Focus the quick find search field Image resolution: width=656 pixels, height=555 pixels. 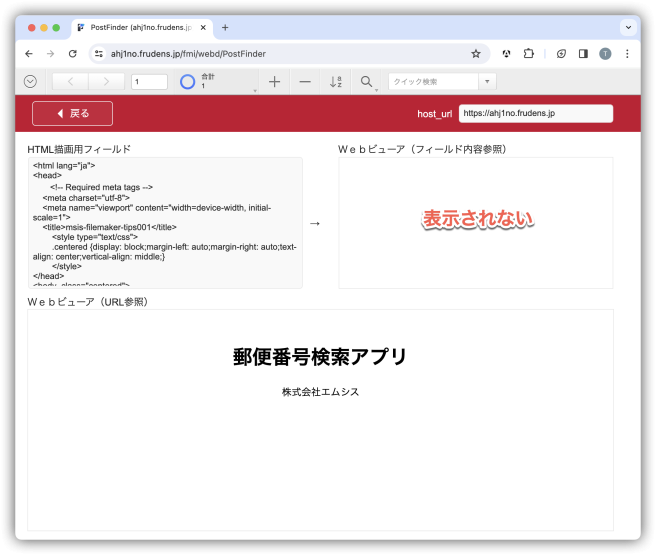(x=433, y=82)
